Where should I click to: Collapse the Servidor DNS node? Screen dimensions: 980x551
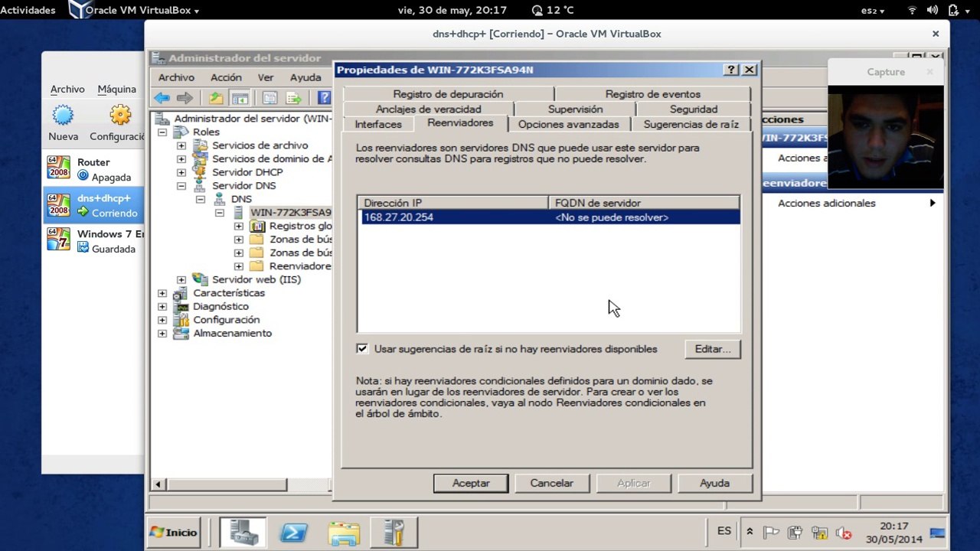[x=181, y=186]
